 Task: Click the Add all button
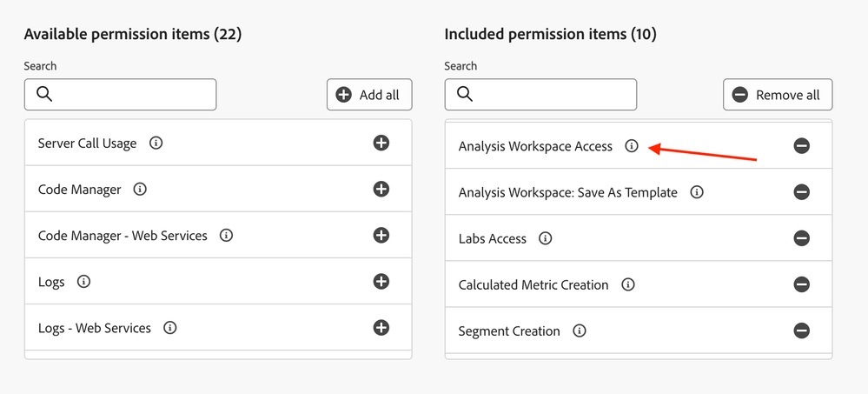[369, 95]
